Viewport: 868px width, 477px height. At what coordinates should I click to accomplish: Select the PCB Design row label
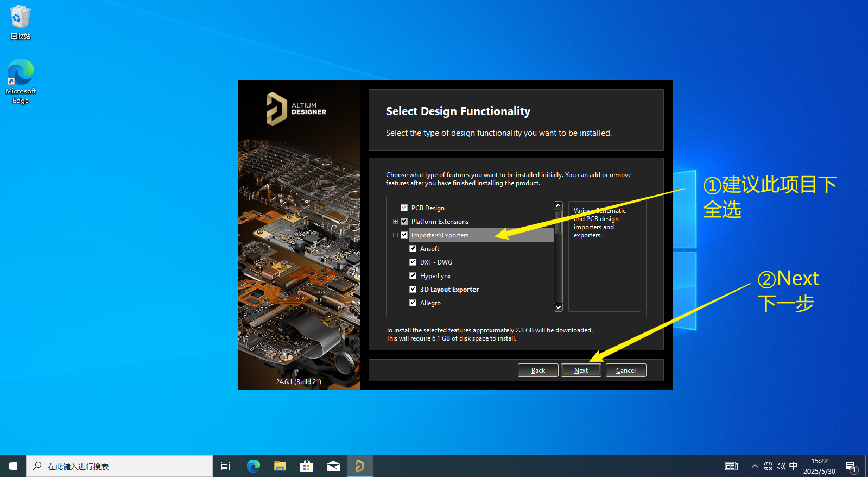coord(428,208)
